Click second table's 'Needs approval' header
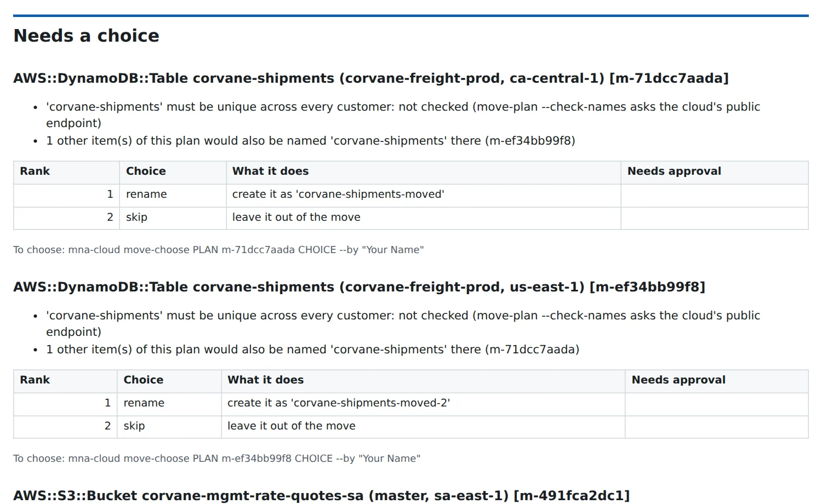 (717, 381)
